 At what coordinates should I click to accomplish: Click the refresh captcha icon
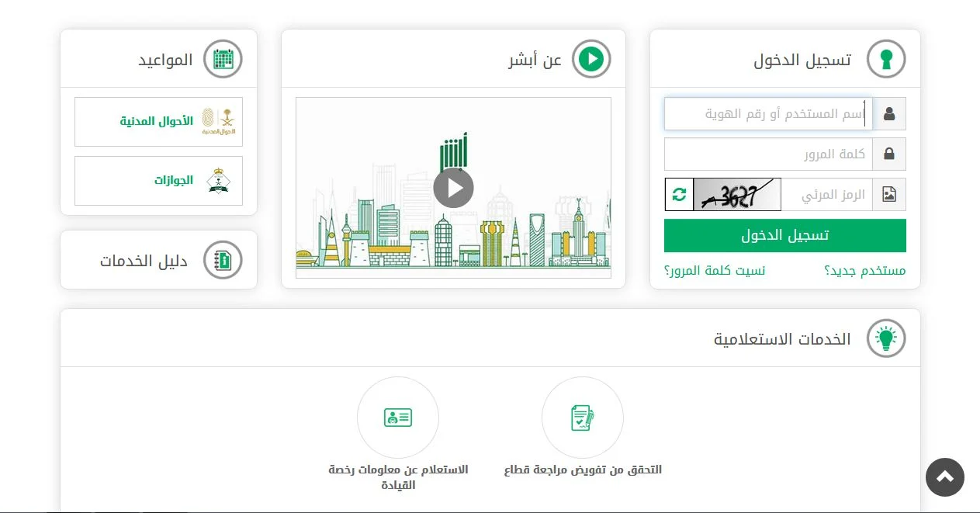click(x=679, y=195)
